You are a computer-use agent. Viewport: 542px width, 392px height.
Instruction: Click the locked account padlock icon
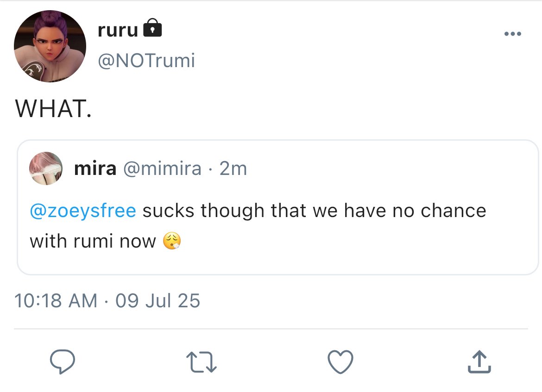coord(152,28)
